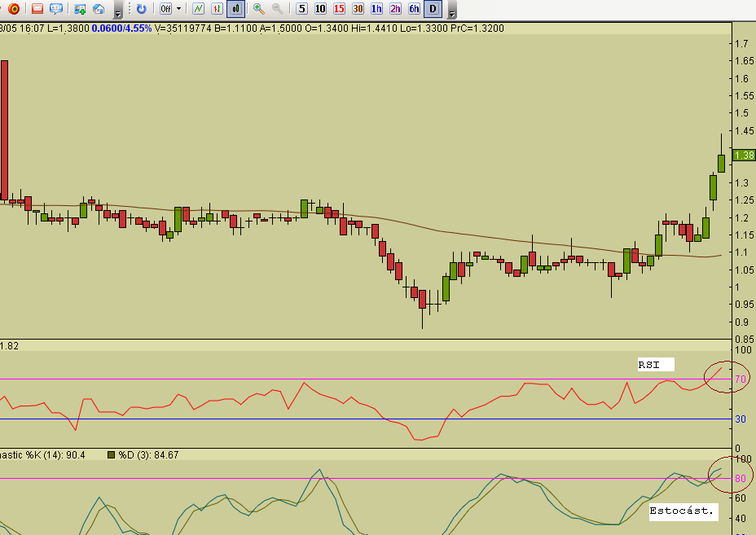
Task: Click the V=35119774 volume value
Action: pyautogui.click(x=183, y=29)
